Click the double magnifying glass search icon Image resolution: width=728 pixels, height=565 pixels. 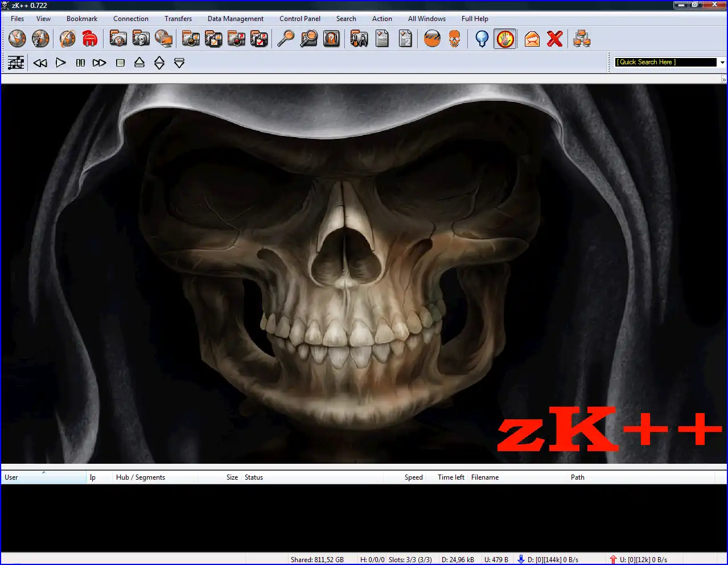pyautogui.click(x=309, y=39)
